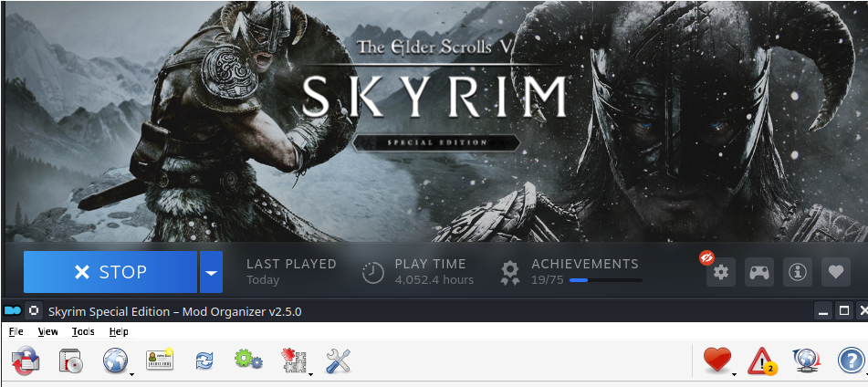Open Profiles with the ID card icon
The width and height of the screenshot is (868, 387).
pyautogui.click(x=160, y=360)
